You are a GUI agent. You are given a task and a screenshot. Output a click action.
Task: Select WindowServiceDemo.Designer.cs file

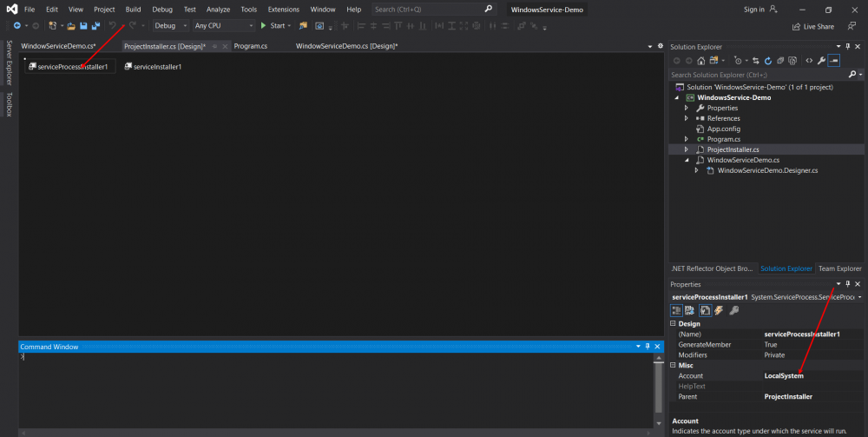pos(767,170)
